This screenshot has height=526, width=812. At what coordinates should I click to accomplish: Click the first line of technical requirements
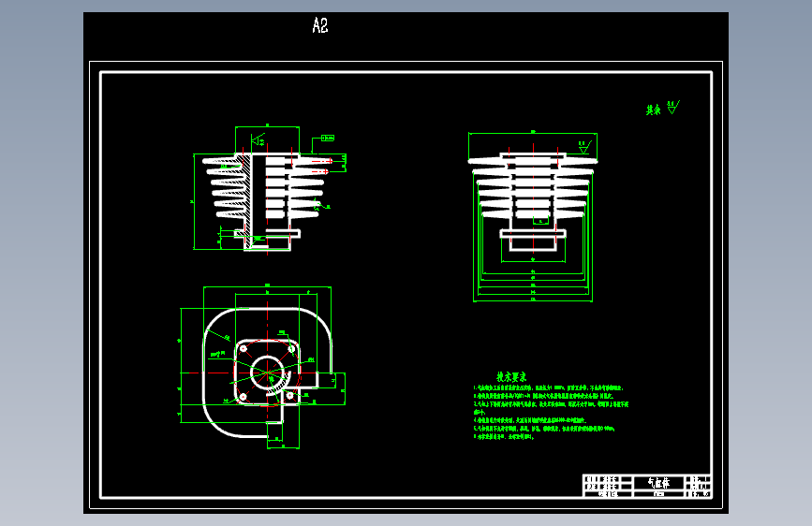549,387
